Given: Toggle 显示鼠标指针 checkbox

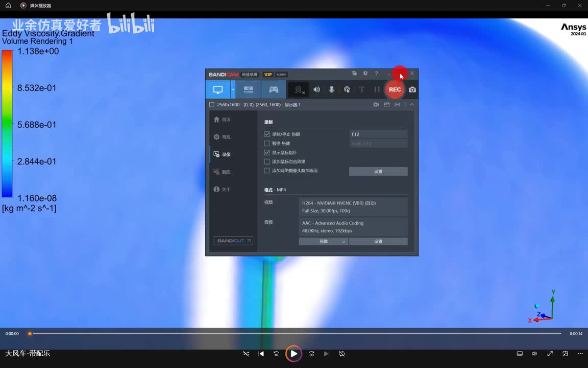Looking at the screenshot, I should [267, 152].
